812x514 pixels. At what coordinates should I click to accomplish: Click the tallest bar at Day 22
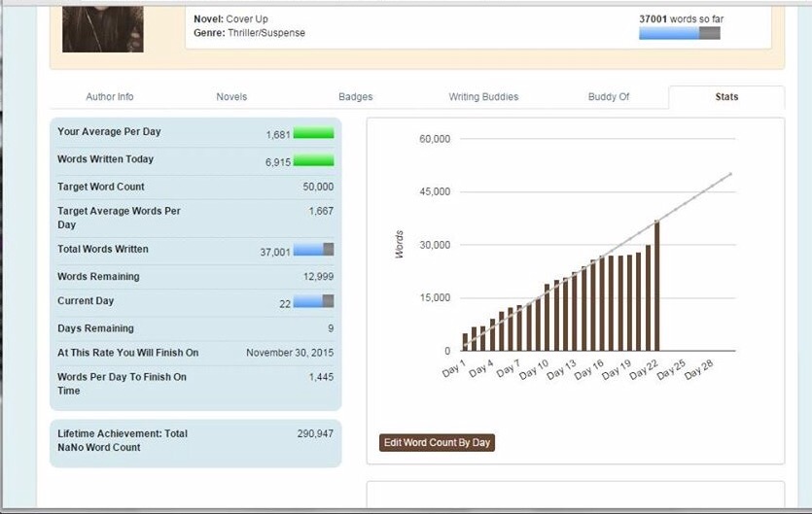click(657, 287)
